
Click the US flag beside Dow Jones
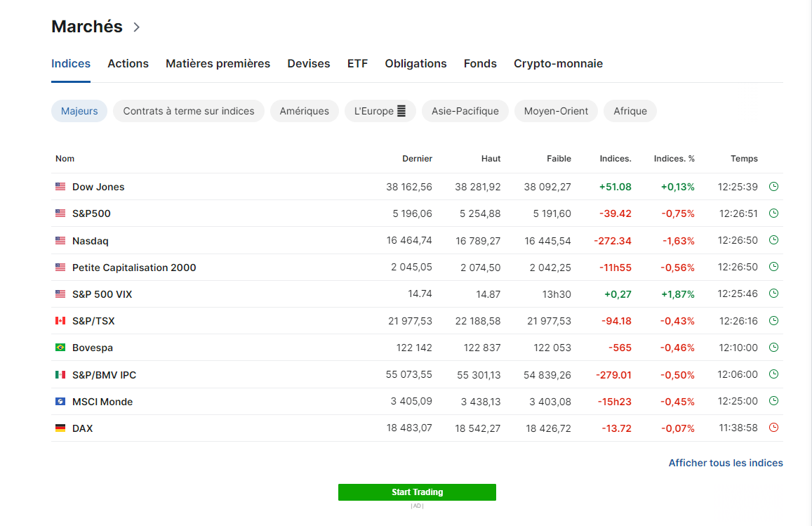point(60,187)
